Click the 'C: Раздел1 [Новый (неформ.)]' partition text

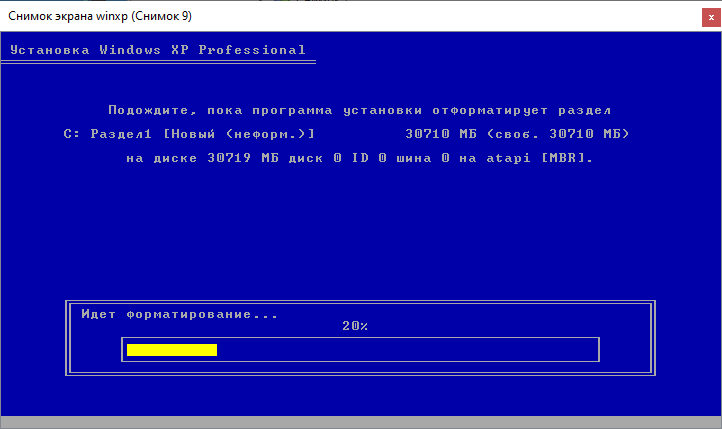[189, 134]
